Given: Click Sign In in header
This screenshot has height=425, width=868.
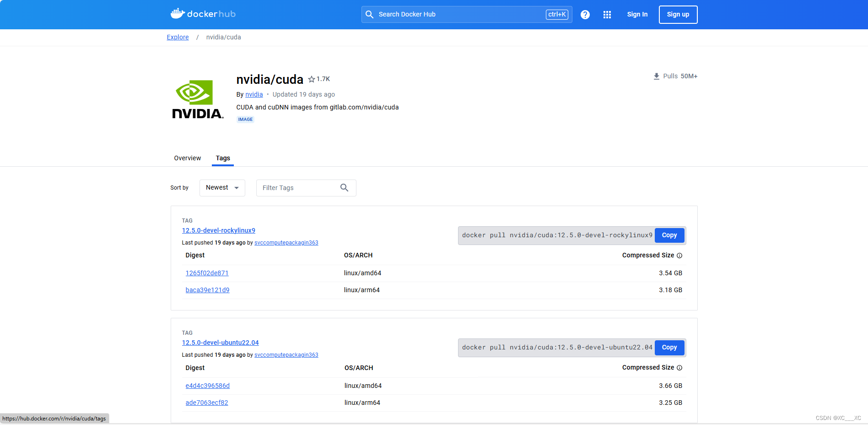Looking at the screenshot, I should pos(637,14).
